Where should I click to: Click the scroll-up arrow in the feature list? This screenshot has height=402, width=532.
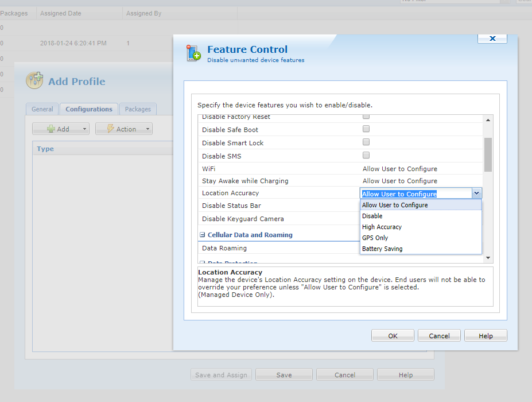click(488, 120)
